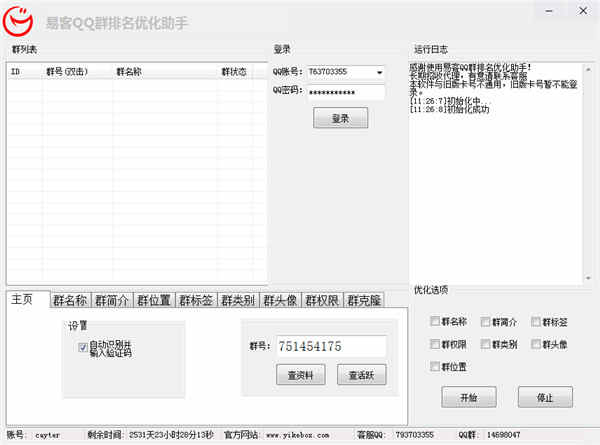The height and width of the screenshot is (445, 600).
Task: Click the 初始化成功 log line
Action: point(449,109)
